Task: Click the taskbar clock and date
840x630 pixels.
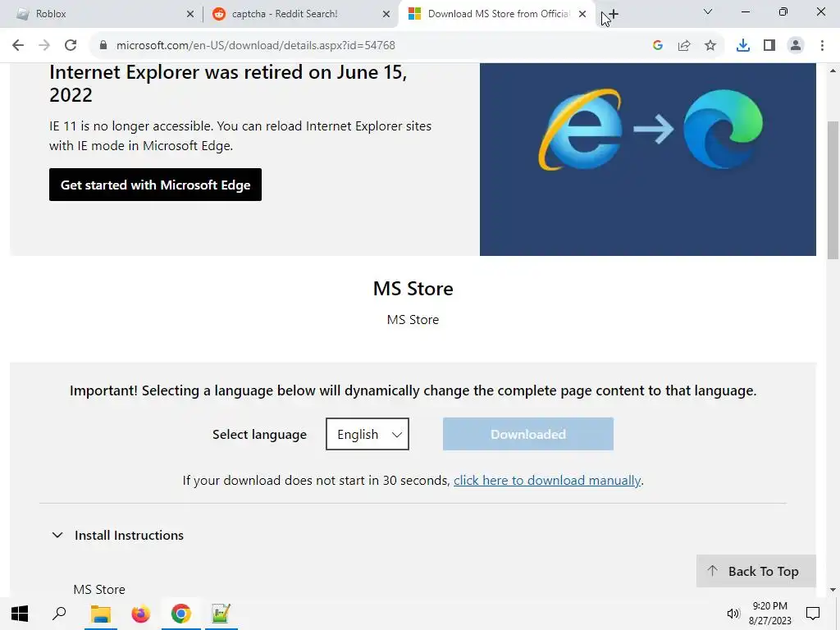Action: point(769,614)
